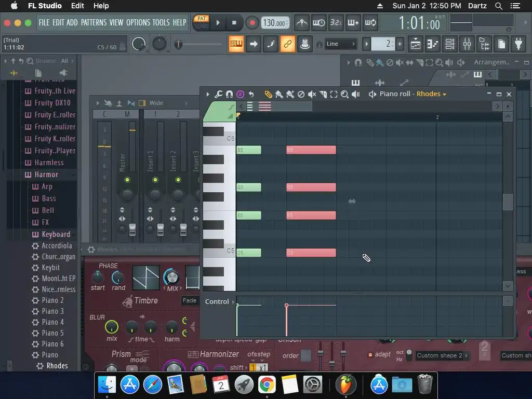Click the PHASE MIX knob in Harmor

click(172, 277)
